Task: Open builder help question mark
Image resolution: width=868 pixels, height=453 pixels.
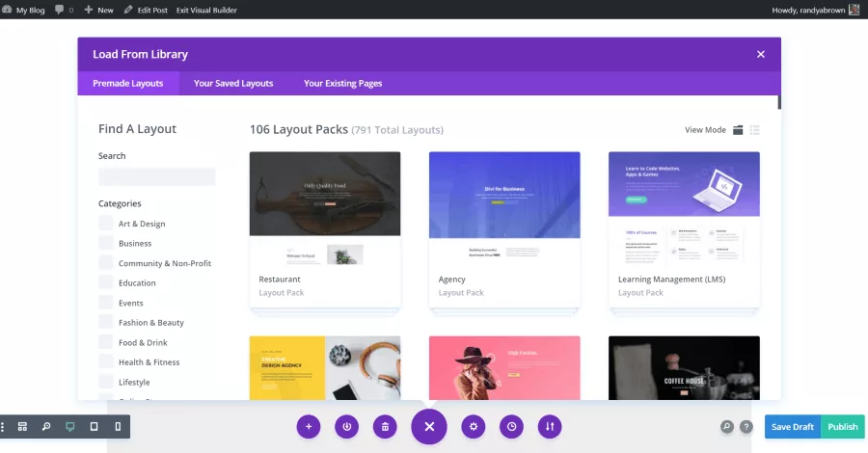Action: [x=746, y=426]
